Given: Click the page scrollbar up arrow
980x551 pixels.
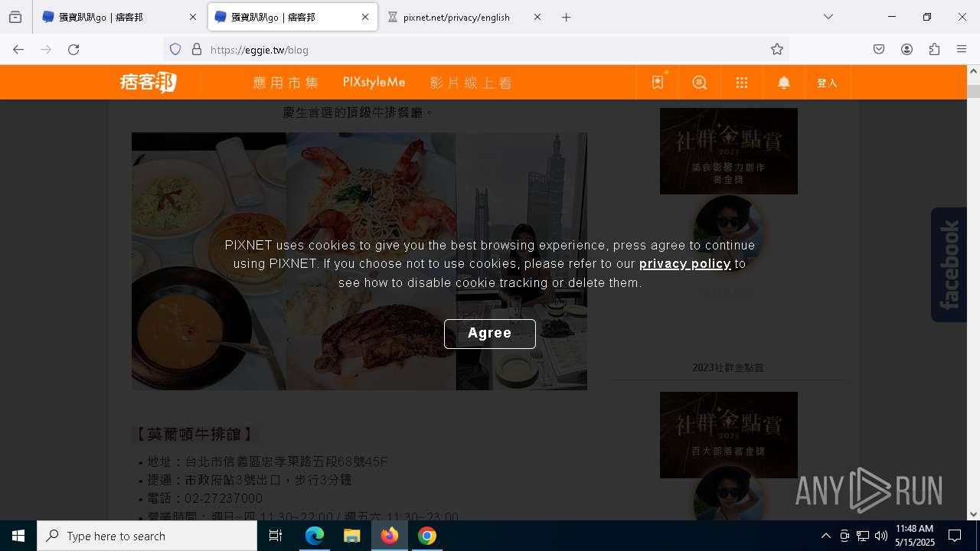Looking at the screenshot, I should pos(973,71).
